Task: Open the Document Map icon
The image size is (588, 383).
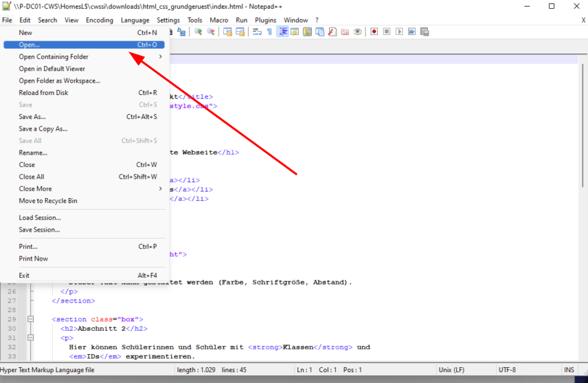Action: click(x=307, y=32)
